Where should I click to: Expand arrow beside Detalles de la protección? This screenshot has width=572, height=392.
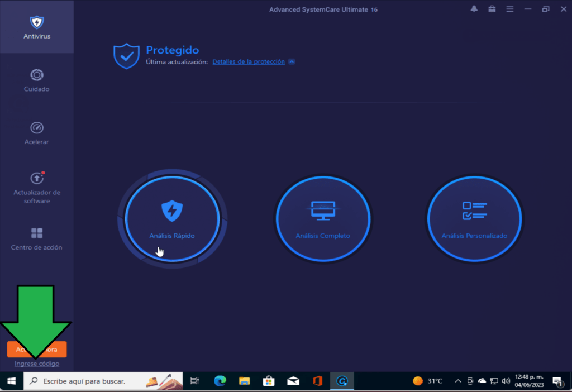292,61
